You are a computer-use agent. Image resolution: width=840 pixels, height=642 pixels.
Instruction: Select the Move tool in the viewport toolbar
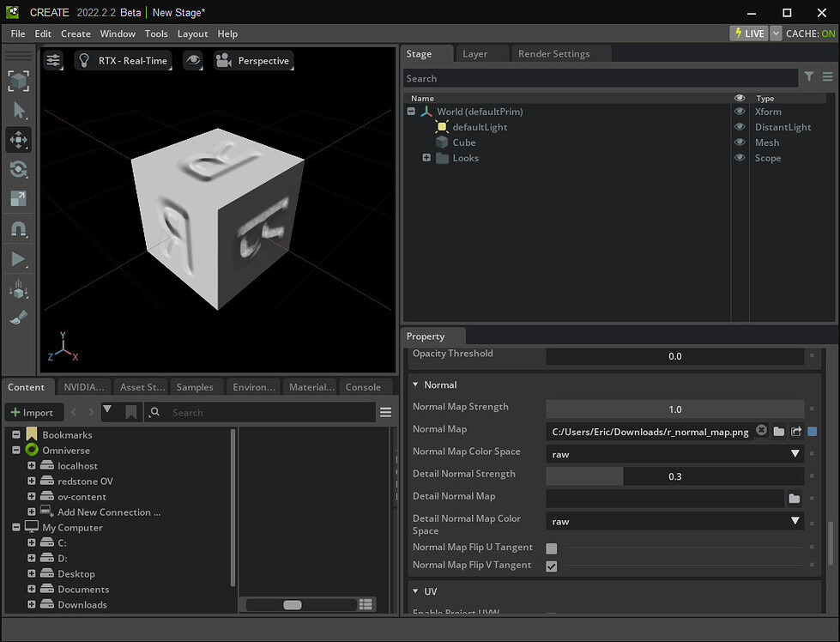pos(18,139)
